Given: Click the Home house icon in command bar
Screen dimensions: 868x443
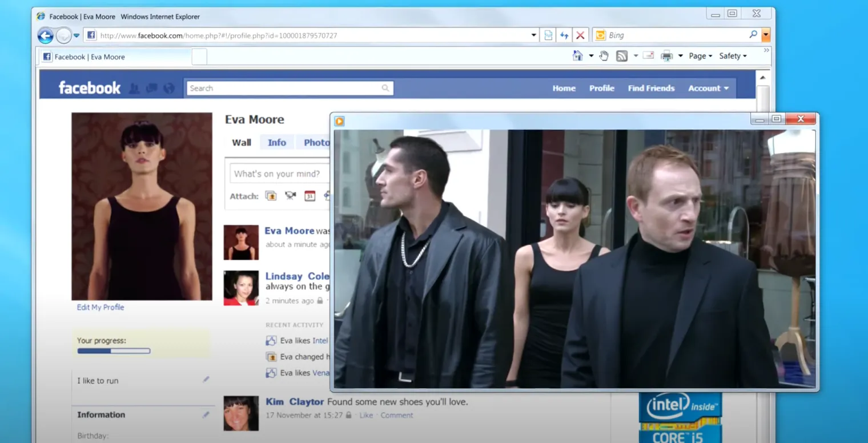Looking at the screenshot, I should (x=578, y=55).
